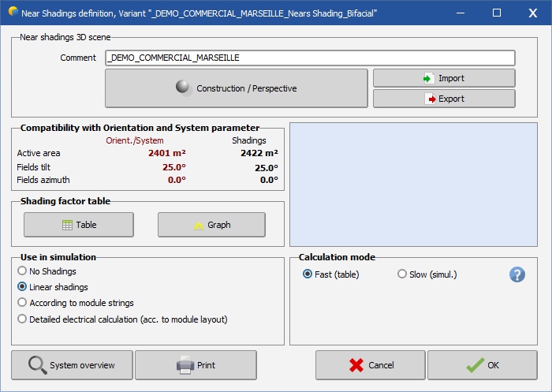Click the Active area label
This screenshot has width=552, height=392.
[39, 153]
